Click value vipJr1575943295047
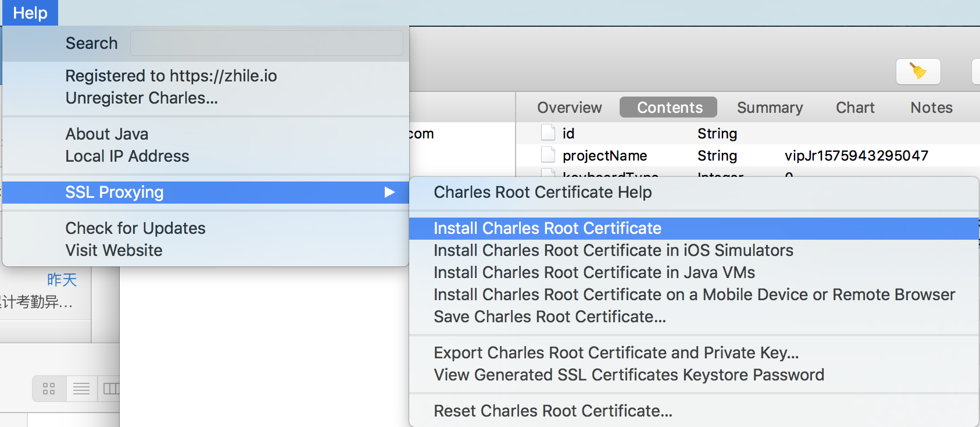980x427 pixels. coord(856,156)
